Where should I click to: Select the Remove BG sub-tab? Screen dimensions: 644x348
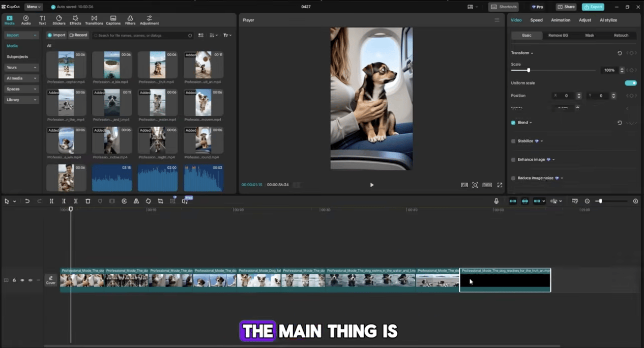tap(558, 35)
